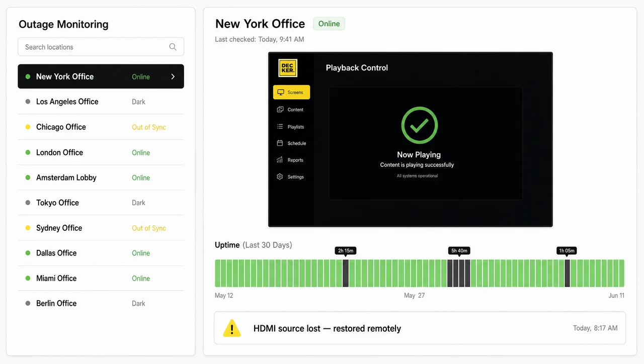Click the green status dot for London Office
644x364 pixels.
click(28, 152)
